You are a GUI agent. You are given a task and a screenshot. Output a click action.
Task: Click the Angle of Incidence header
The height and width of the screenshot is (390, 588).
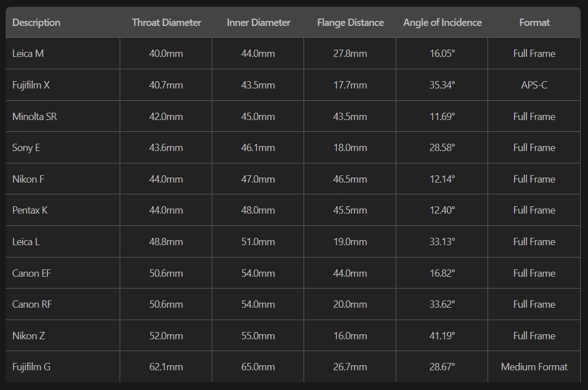442,23
